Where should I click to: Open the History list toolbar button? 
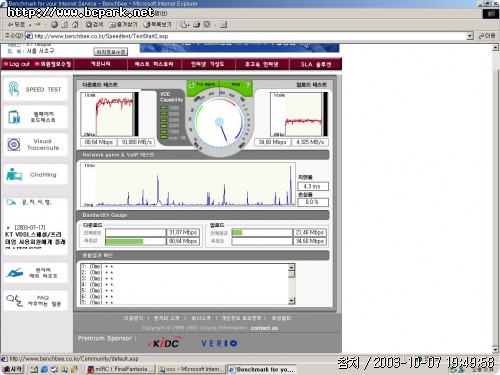tap(157, 24)
